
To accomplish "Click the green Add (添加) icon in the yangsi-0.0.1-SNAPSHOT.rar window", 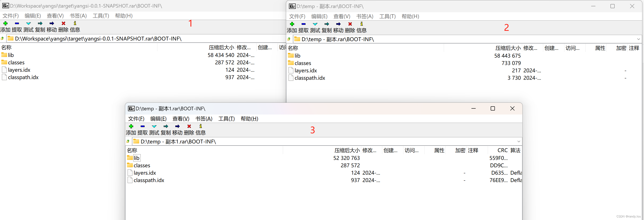I will (5, 23).
